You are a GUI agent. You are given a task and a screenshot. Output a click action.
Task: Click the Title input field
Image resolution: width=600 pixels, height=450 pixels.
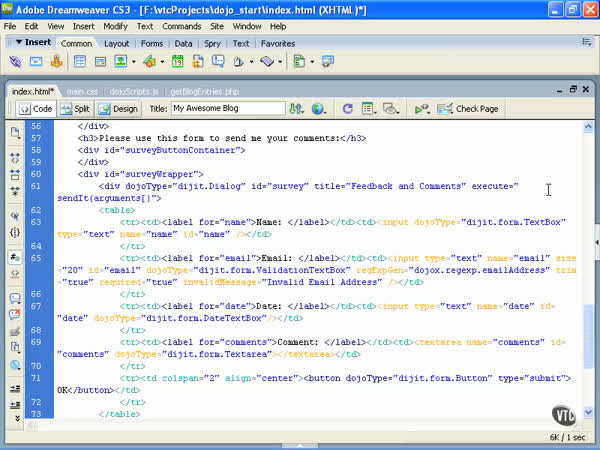pos(227,108)
